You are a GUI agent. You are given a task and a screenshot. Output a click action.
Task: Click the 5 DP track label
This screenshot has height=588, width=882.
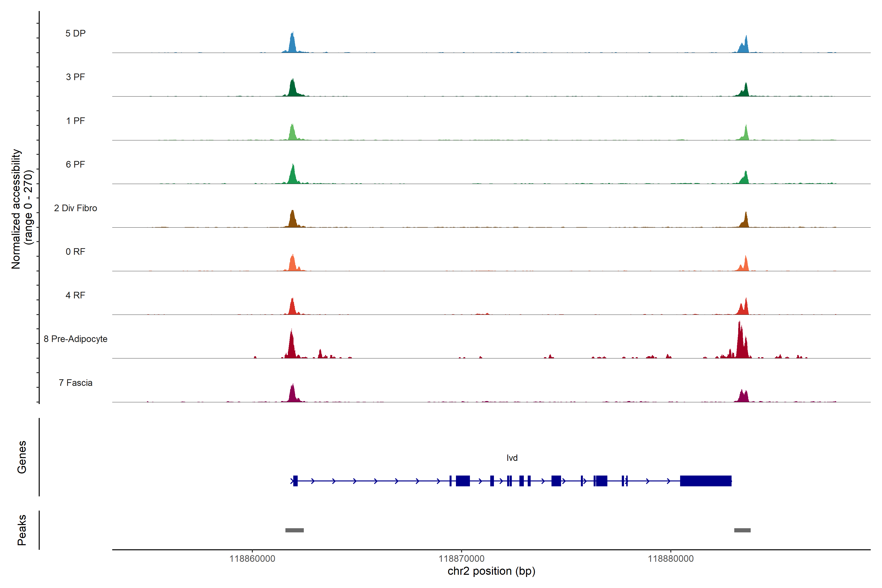click(x=75, y=33)
